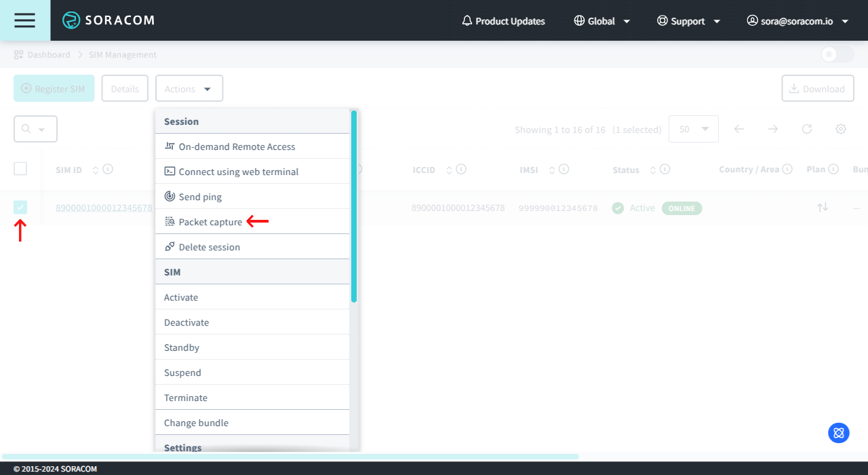Click the refresh table icon

click(x=807, y=129)
